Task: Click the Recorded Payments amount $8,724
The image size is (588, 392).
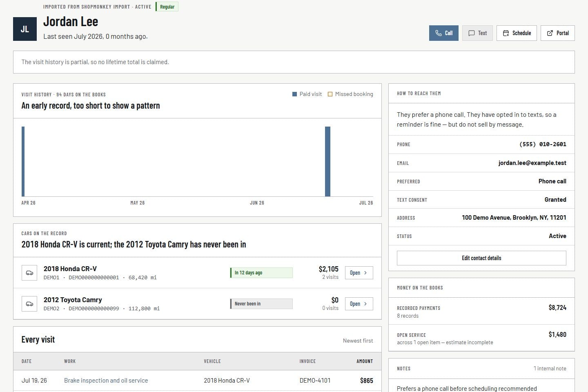Action: [557, 308]
